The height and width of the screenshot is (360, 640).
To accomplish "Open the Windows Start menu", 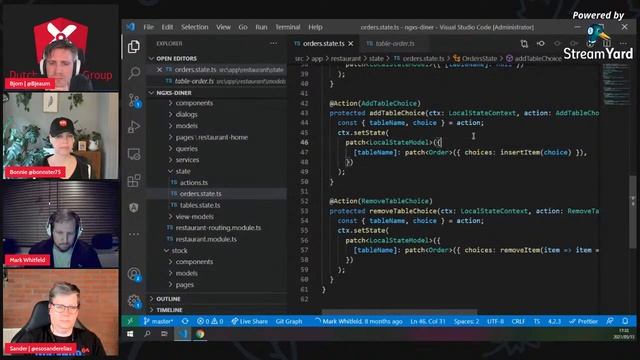I will pyautogui.click(x=130, y=334).
